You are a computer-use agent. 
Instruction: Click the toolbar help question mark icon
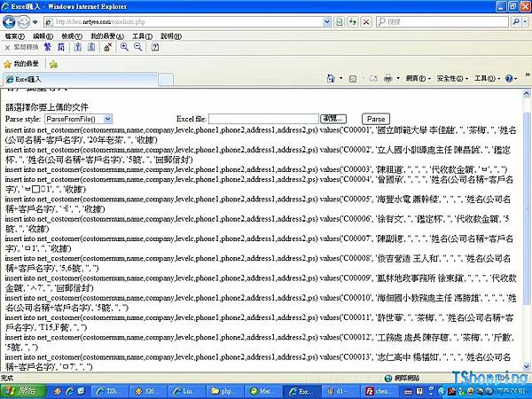pos(155,48)
